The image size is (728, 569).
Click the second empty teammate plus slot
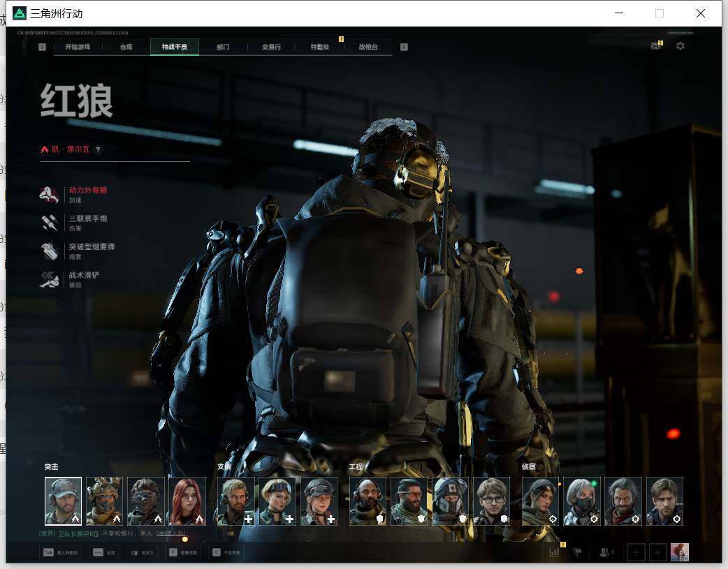[x=657, y=552]
